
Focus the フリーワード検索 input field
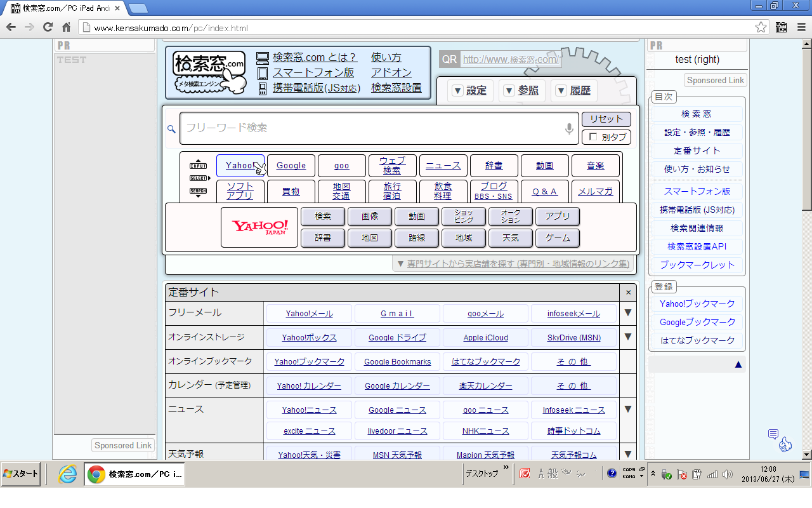click(379, 128)
